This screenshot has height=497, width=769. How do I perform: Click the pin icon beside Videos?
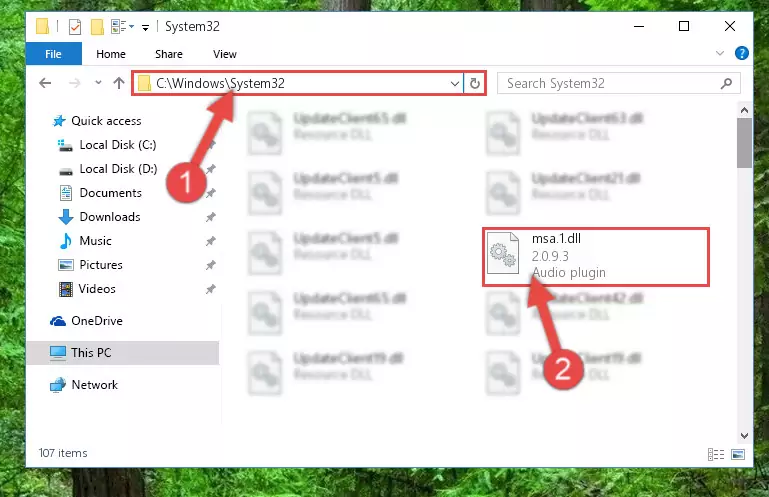pos(211,289)
